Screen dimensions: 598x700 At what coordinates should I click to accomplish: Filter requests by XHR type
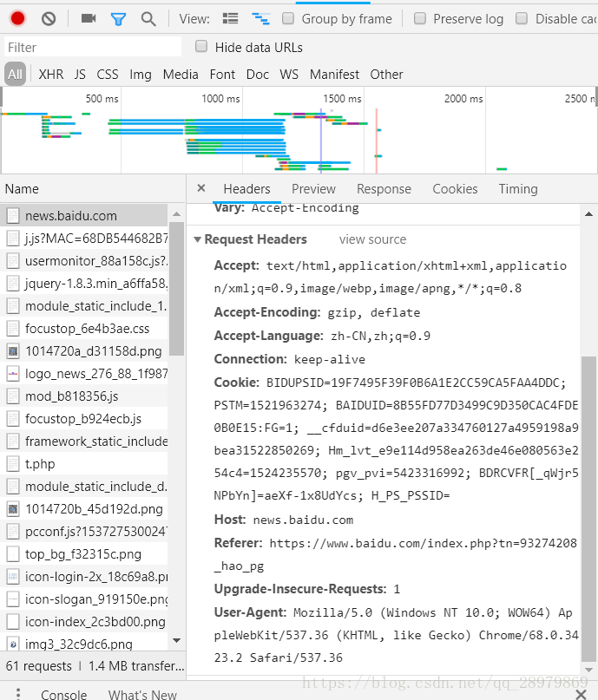click(x=50, y=74)
